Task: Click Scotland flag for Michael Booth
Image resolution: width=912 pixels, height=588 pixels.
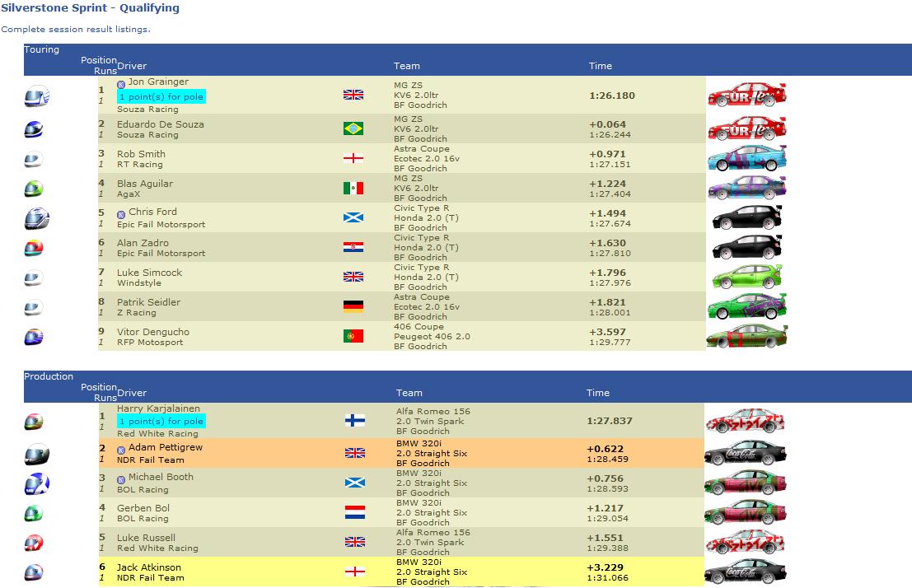Action: click(355, 483)
